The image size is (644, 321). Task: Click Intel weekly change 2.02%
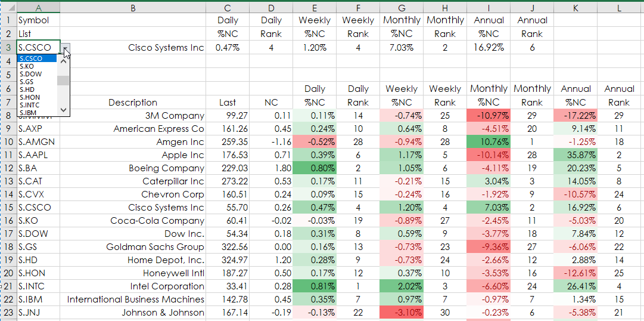tap(402, 286)
